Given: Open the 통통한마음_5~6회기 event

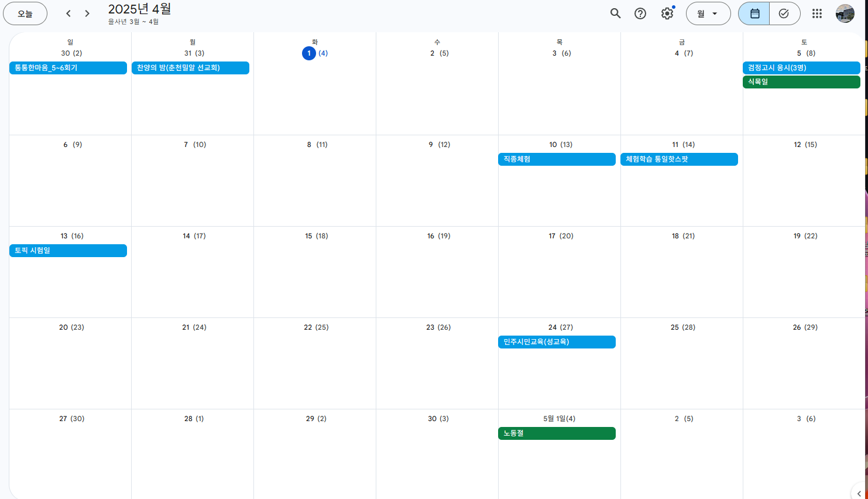Looking at the screenshot, I should (x=68, y=68).
